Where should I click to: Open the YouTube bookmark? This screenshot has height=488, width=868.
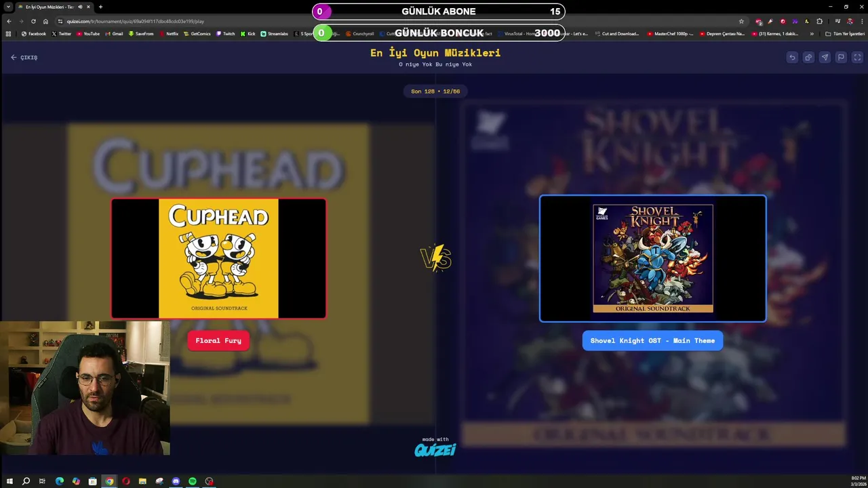tap(88, 34)
